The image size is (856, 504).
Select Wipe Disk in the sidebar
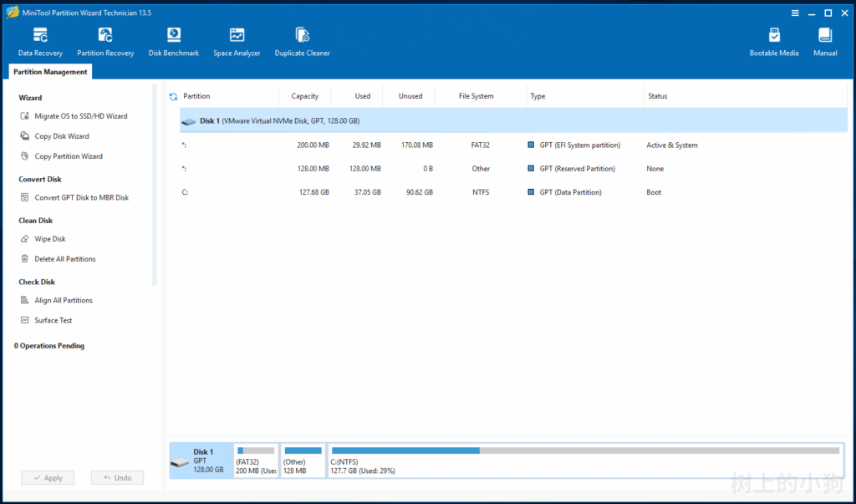point(49,239)
